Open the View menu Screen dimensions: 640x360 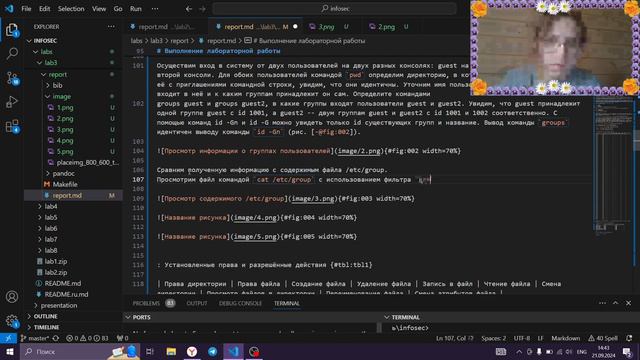[99, 9]
